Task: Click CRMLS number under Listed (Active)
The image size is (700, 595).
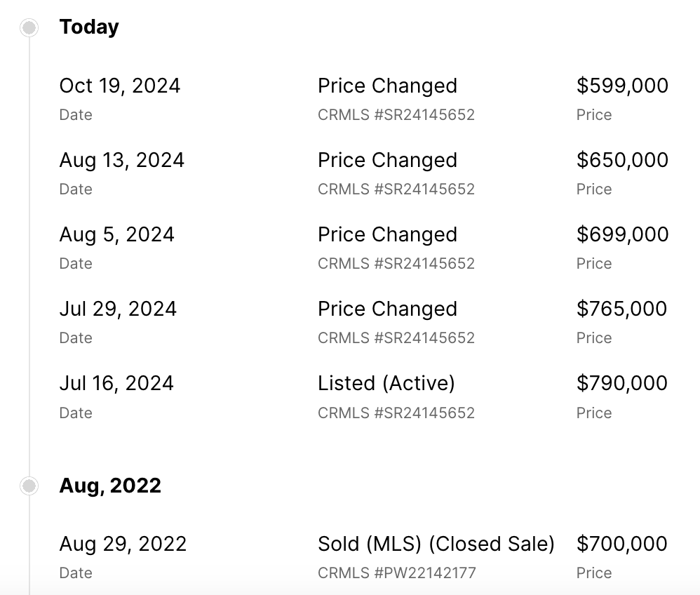Action: pyautogui.click(x=396, y=413)
